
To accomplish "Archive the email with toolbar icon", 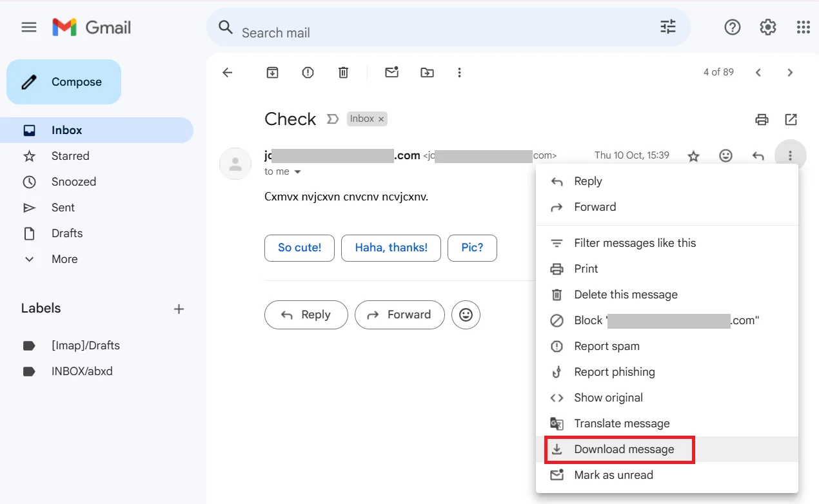I will tap(273, 73).
